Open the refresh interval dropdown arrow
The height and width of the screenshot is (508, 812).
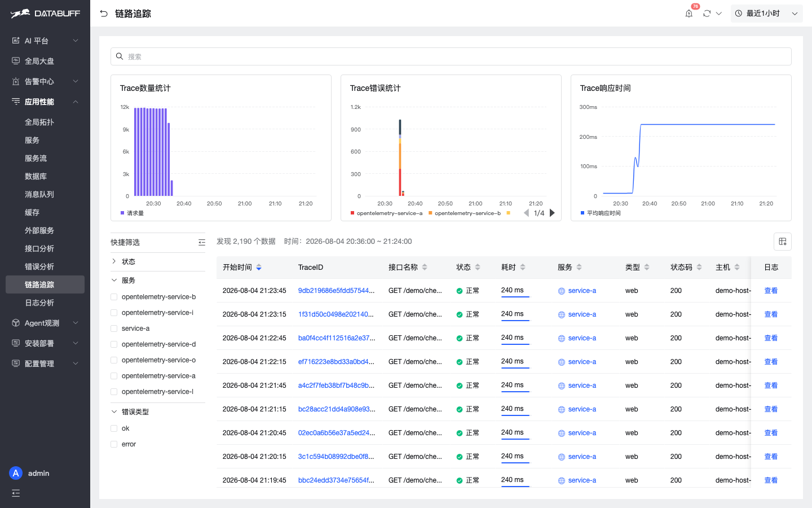(x=719, y=14)
